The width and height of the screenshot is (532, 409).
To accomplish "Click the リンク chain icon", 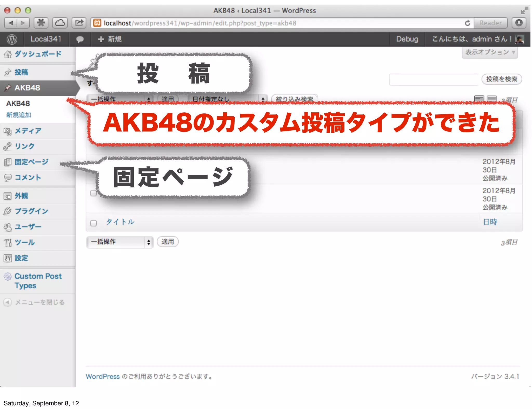I will (7, 146).
